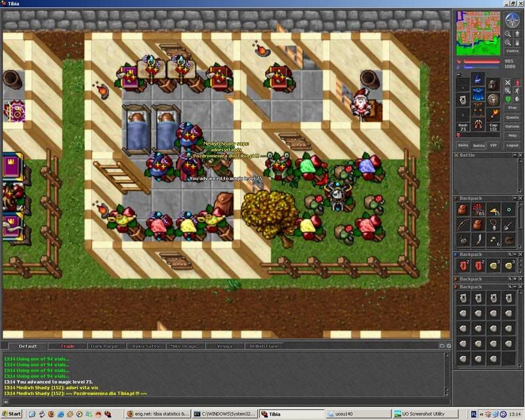Screen dimensions: 525x420
Task: Click the red health bar
Action: [x=482, y=62]
